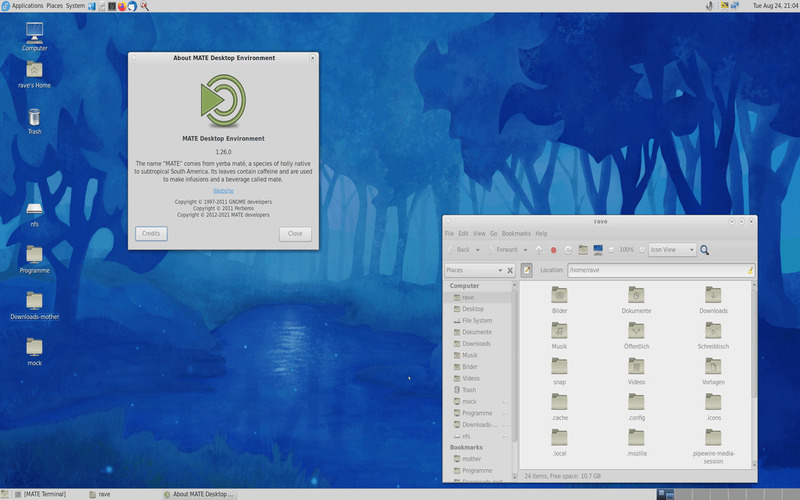Open the Applications menu in top panel

[x=28, y=6]
